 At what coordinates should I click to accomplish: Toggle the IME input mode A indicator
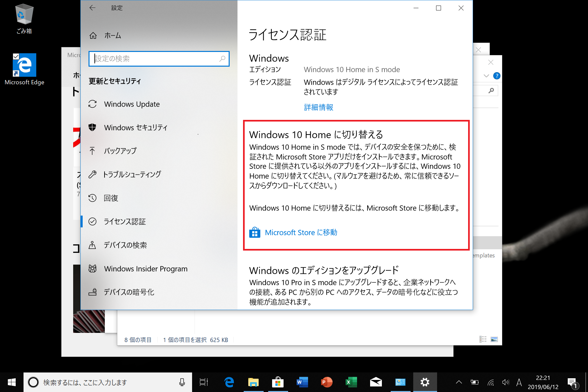point(519,382)
